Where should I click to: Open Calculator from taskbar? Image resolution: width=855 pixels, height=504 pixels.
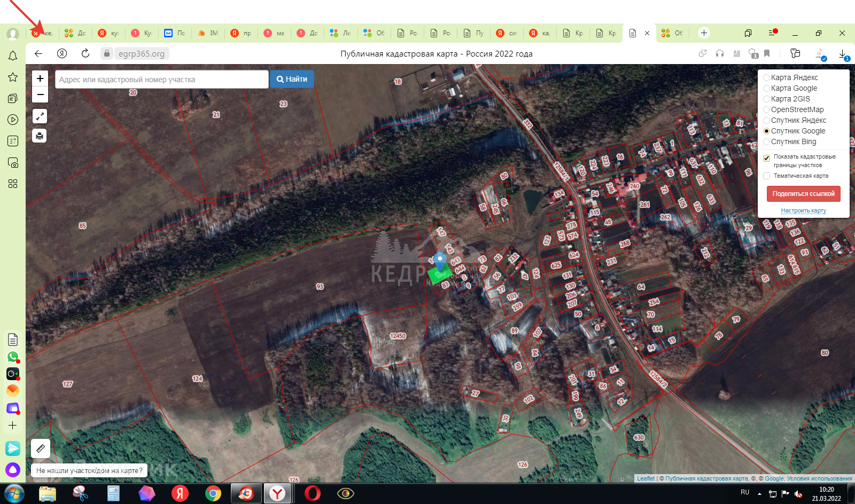[113, 493]
